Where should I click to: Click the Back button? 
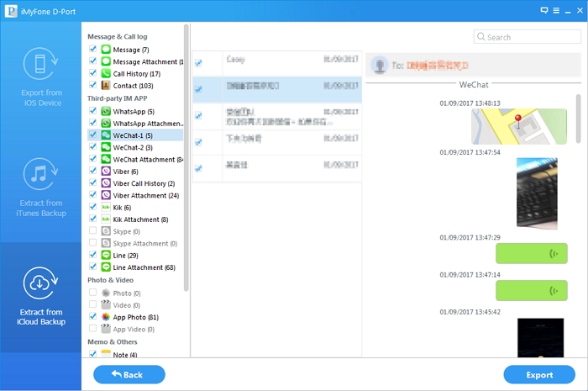pos(129,374)
